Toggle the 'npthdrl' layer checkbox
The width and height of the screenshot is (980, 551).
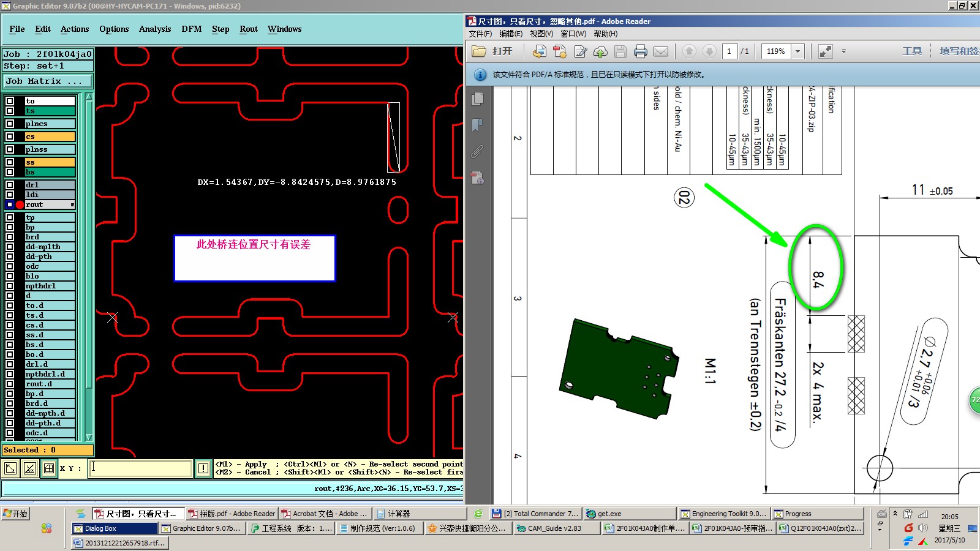(x=10, y=286)
